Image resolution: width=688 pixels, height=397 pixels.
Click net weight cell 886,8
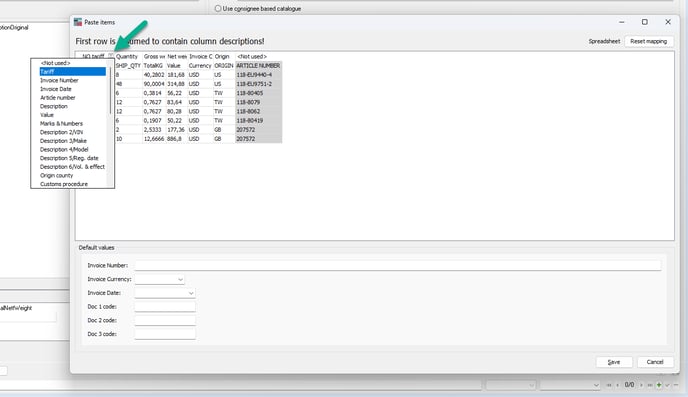point(177,139)
